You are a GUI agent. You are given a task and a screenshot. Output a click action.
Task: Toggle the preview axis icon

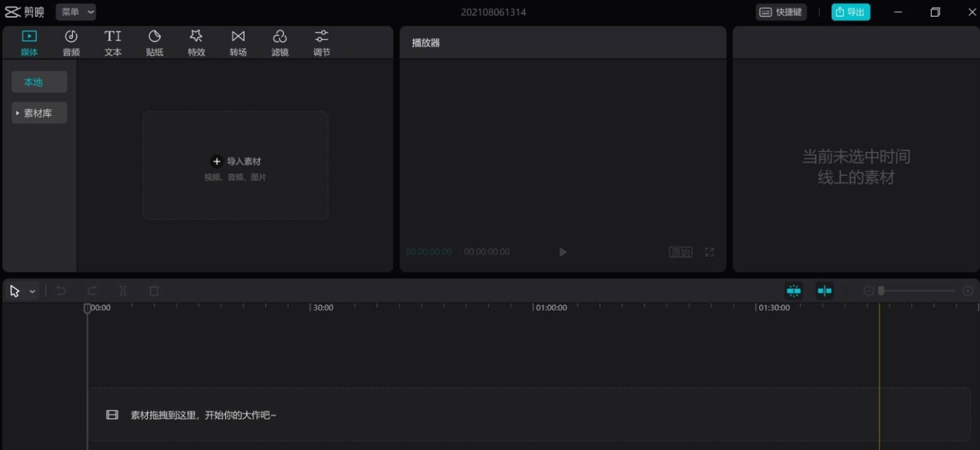pos(825,291)
